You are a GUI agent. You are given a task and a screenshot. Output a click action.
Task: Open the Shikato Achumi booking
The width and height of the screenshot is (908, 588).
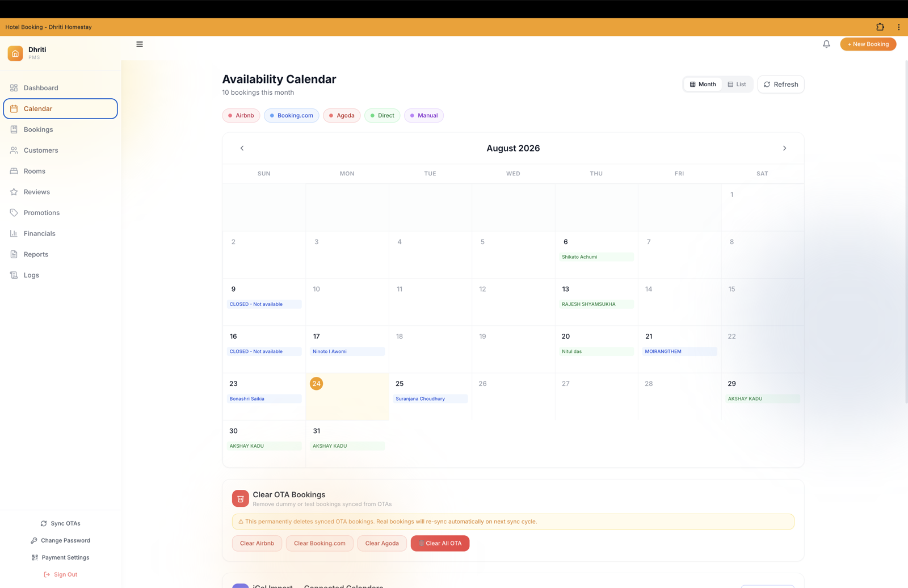coord(596,257)
